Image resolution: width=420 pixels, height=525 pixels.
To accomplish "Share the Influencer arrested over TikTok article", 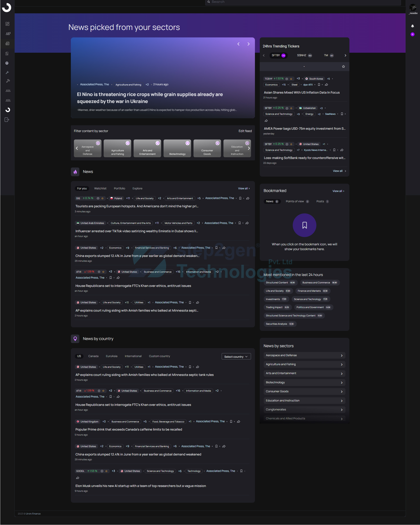I will coord(247,223).
